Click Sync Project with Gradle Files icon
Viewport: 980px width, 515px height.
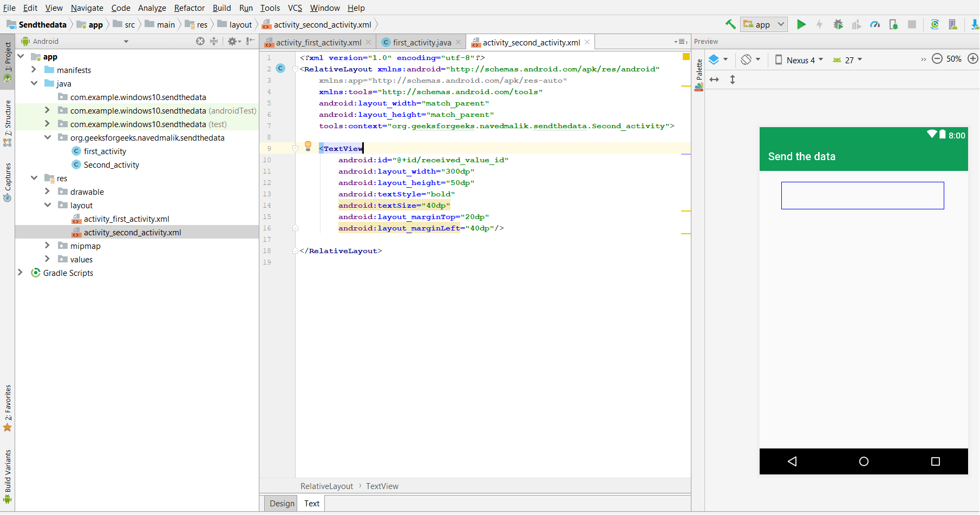935,24
